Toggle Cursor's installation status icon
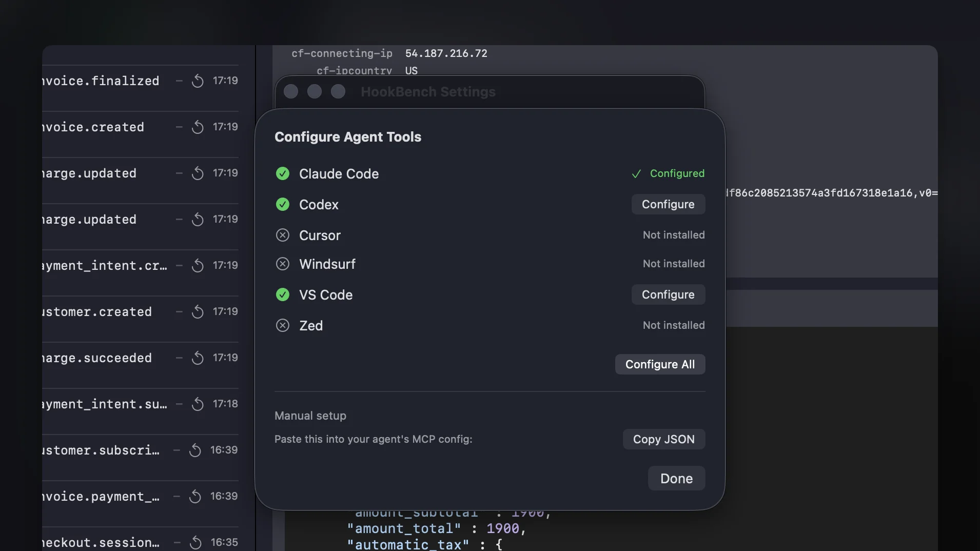The height and width of the screenshot is (551, 980). coord(283,235)
